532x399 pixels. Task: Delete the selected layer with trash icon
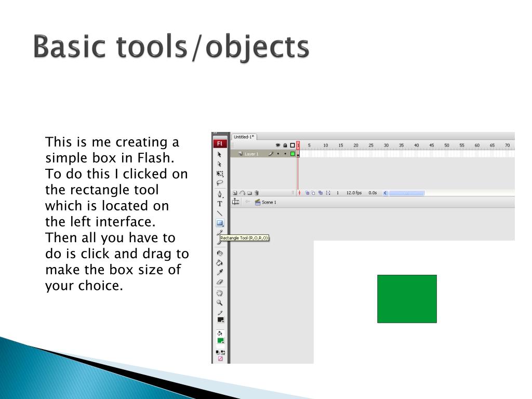click(x=257, y=193)
